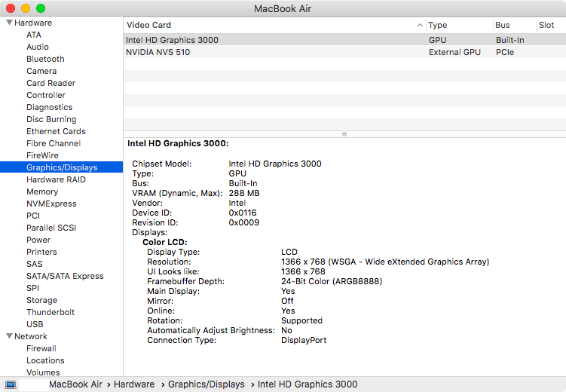This screenshot has width=566, height=392.
Task: Open Diagnostics in the sidebar
Action: [50, 107]
